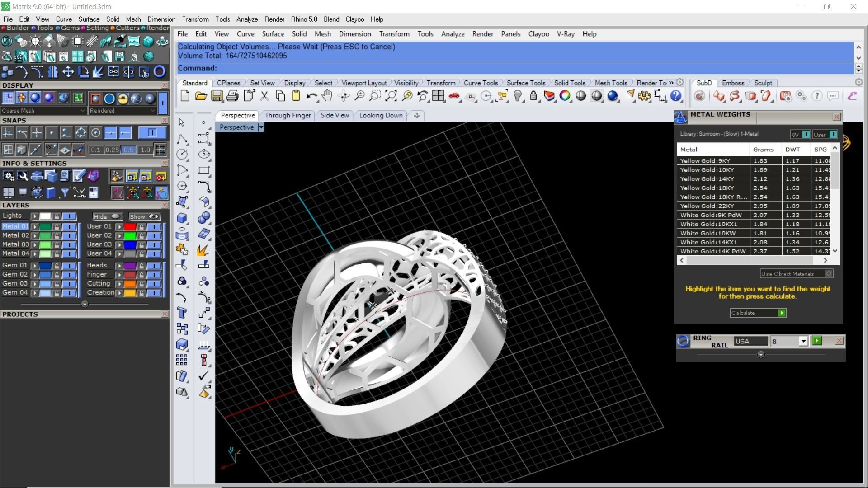Click the blue ring torus icon
The height and width of the screenshot is (488, 868).
point(159,71)
